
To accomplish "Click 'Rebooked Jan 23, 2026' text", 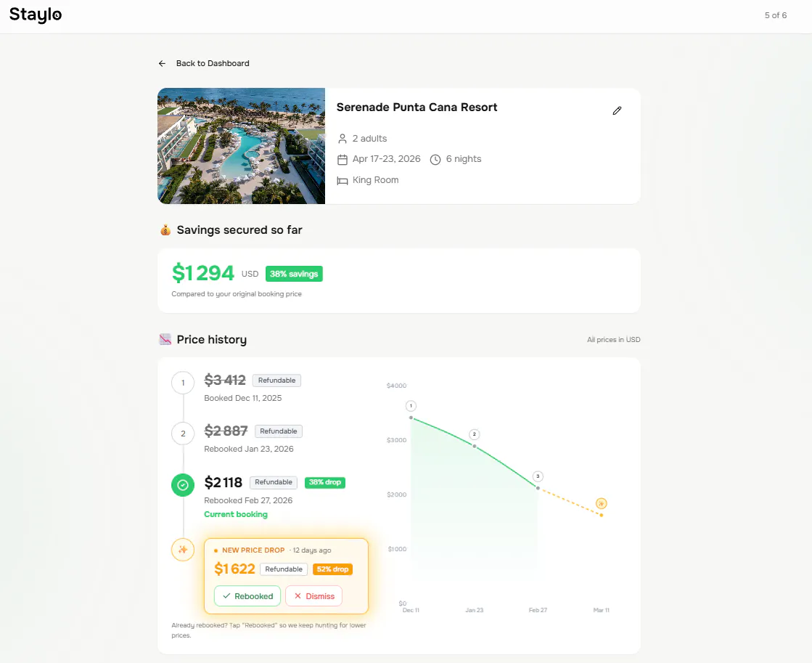I will click(249, 449).
